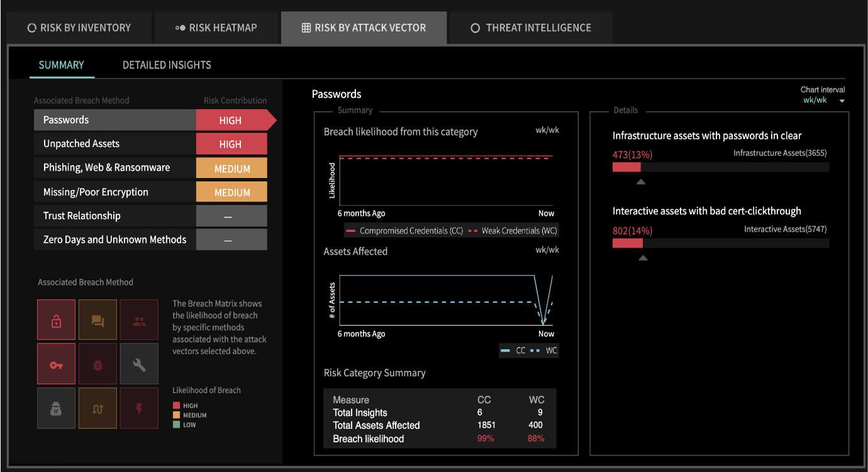The image size is (868, 472).
Task: Click the Risk Category Summary heading
Action: click(x=374, y=373)
